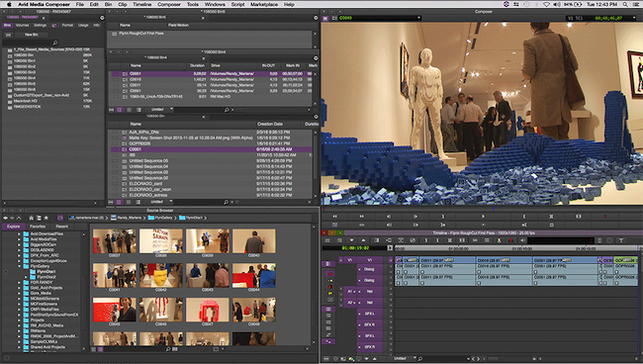Click the timeline timecode ruler
This screenshot has height=364, width=643.
(515, 248)
